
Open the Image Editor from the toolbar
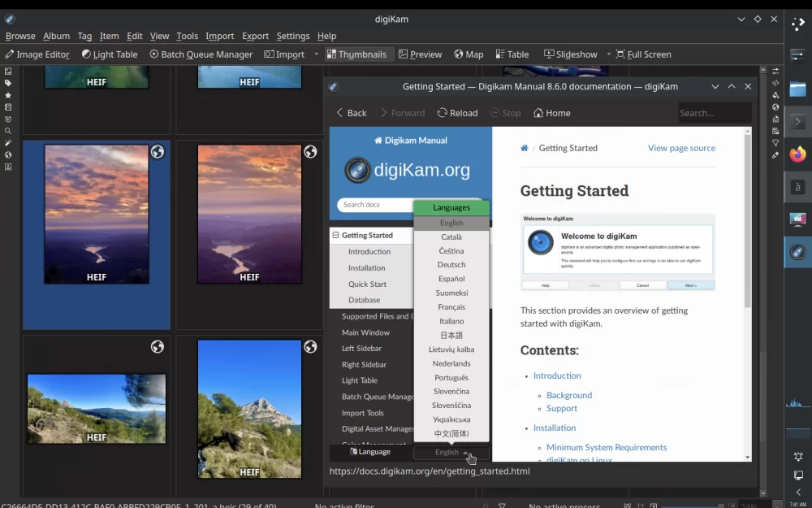coord(37,54)
